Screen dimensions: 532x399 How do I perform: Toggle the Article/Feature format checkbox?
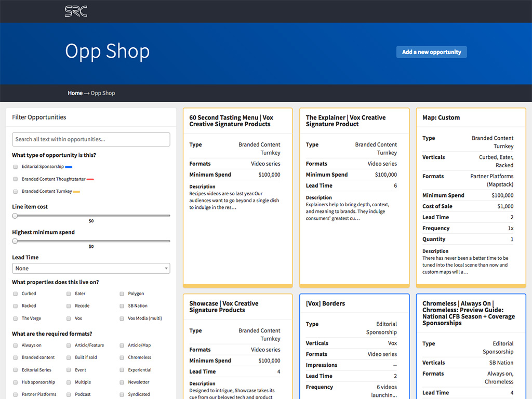coord(69,345)
